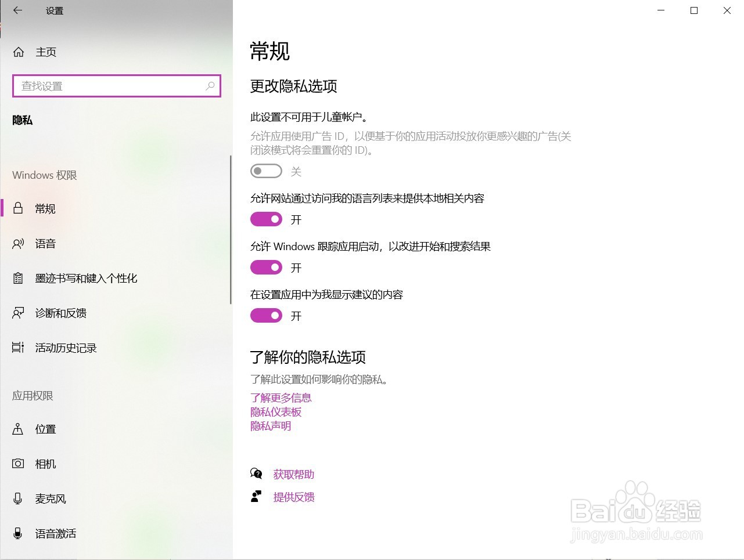Screen dimensions: 744x560
Task: Click the chat bubble help icon near 获取帮助
Action: pos(256,474)
